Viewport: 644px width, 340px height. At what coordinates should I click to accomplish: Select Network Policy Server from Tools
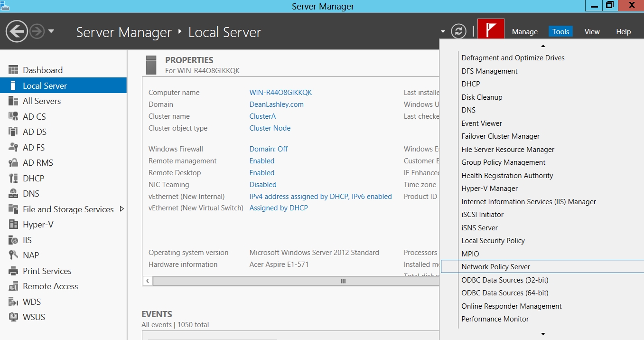pos(495,267)
